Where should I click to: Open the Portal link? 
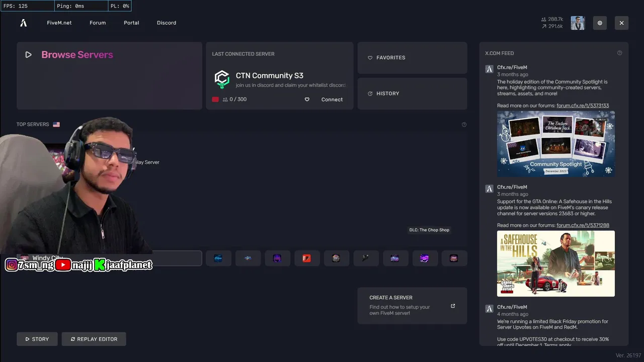click(x=131, y=23)
